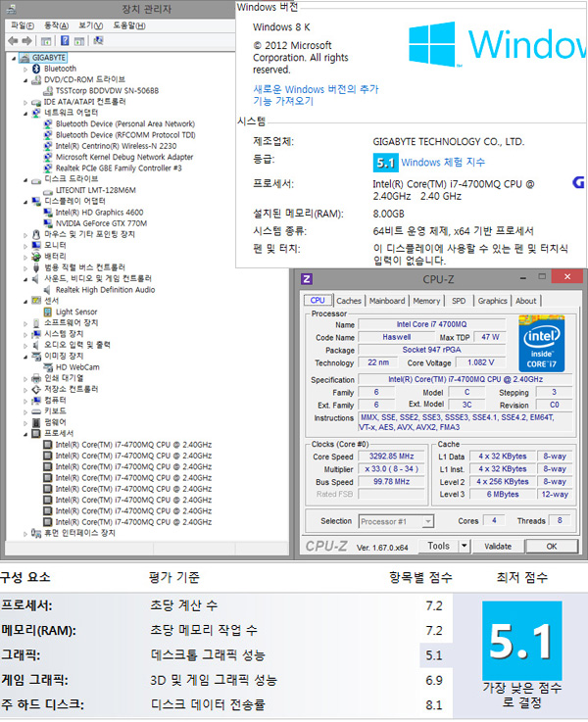Select the LITEONIT LMT-128M6M disk
The image size is (588, 722).
[x=95, y=190]
